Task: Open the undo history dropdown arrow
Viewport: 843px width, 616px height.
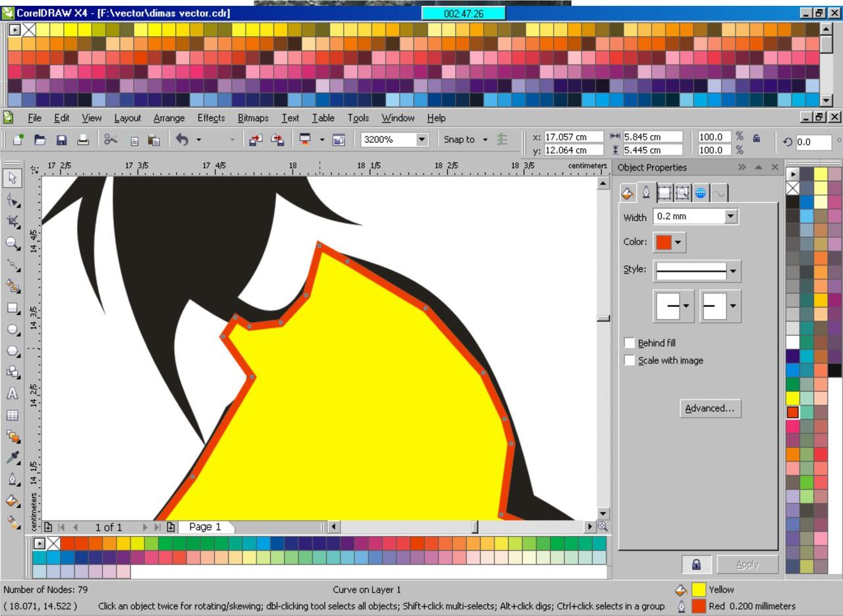Action: [x=198, y=140]
